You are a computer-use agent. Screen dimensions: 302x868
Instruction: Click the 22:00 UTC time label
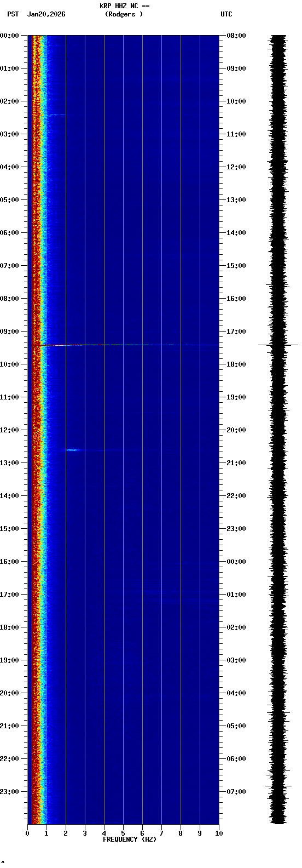(236, 496)
